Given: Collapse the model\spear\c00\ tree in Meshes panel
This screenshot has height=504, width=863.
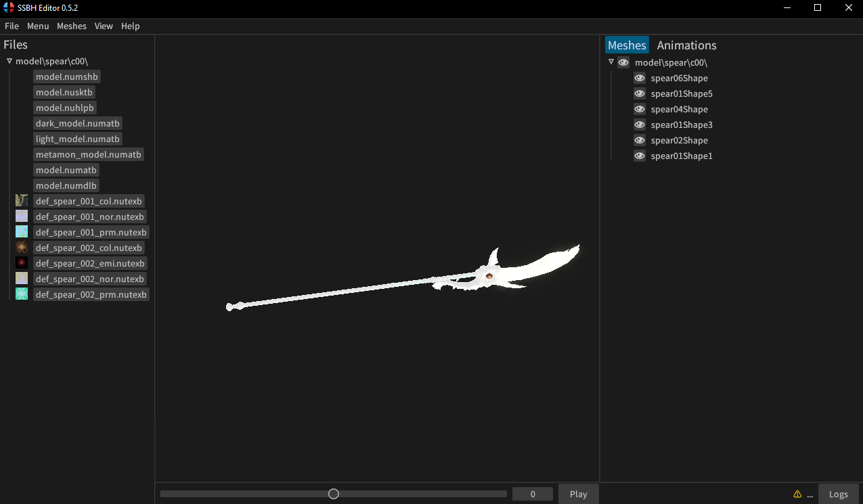Looking at the screenshot, I should pyautogui.click(x=611, y=62).
